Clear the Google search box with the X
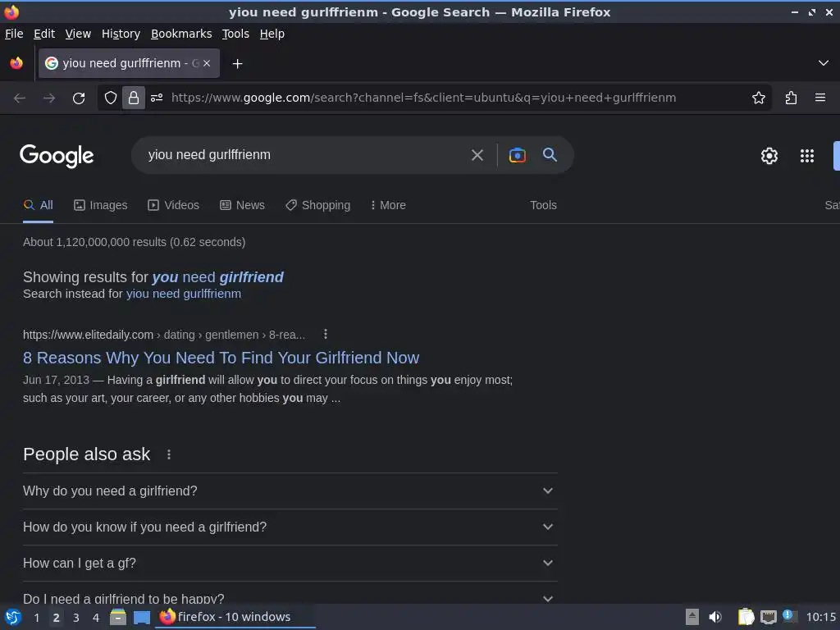The height and width of the screenshot is (630, 840). (477, 155)
